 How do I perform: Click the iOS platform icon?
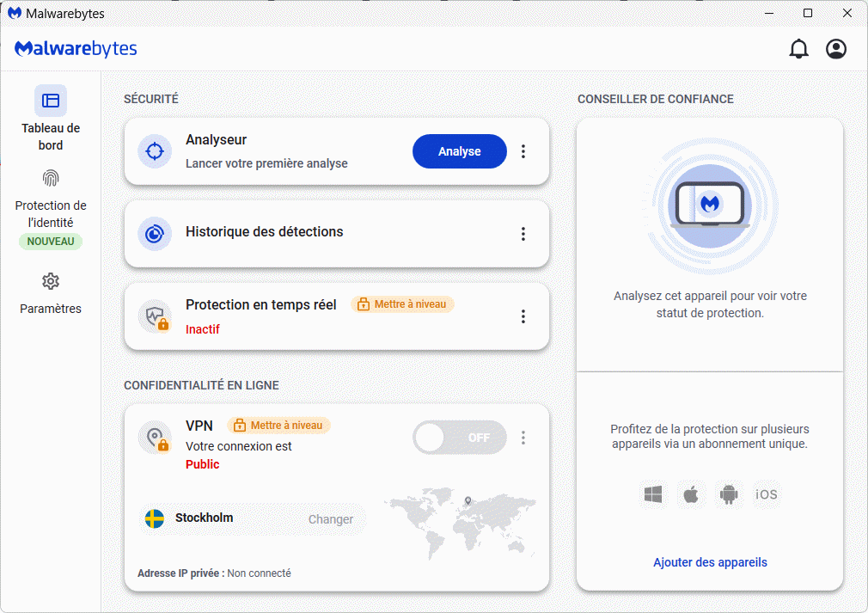click(x=766, y=494)
